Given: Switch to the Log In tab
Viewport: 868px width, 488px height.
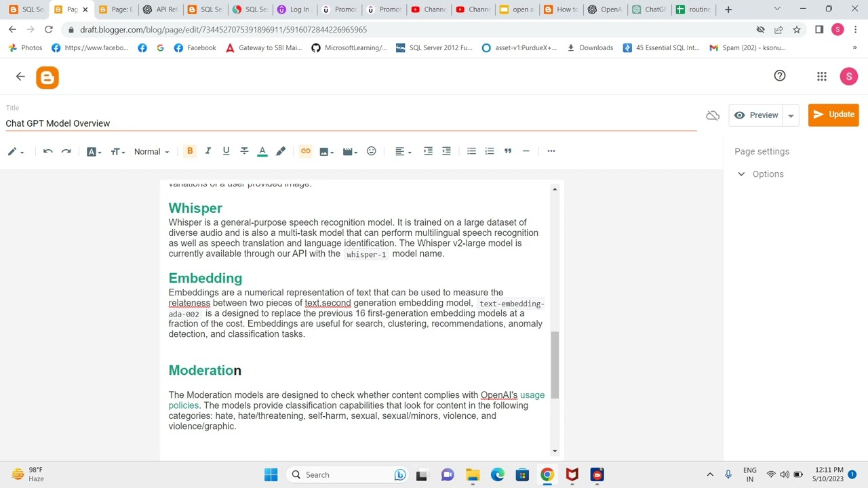Looking at the screenshot, I should [294, 9].
